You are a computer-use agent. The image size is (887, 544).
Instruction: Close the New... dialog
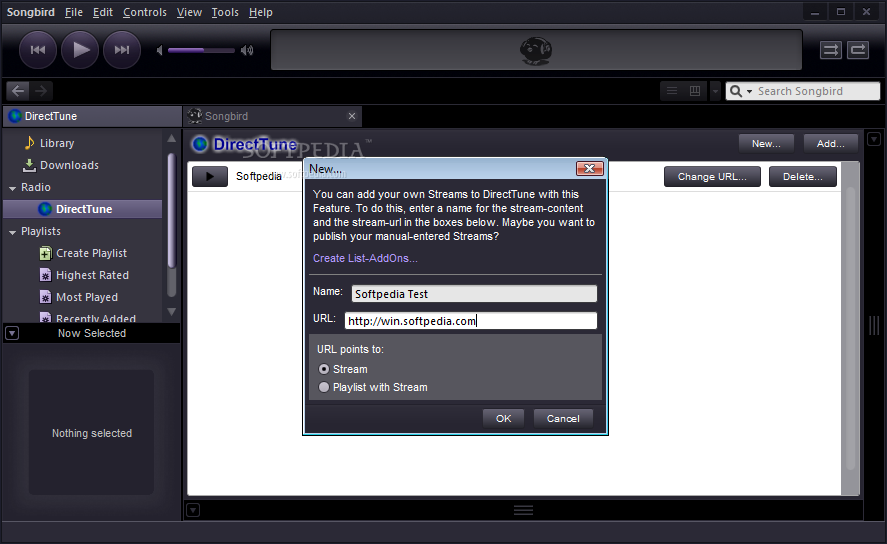tap(589, 169)
